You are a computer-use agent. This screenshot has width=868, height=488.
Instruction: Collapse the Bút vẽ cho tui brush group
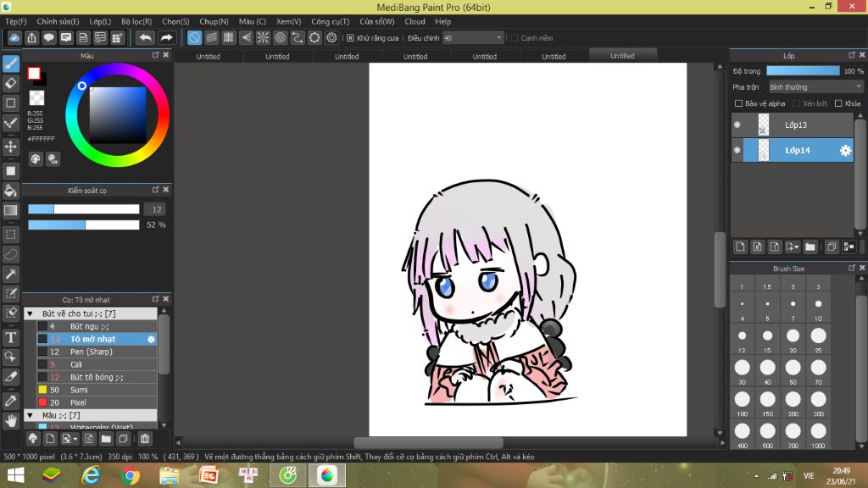click(31, 313)
